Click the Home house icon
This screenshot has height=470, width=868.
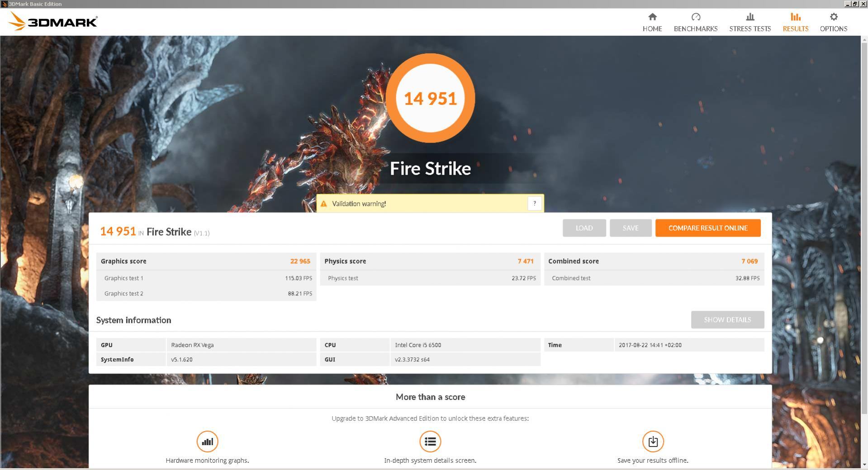(652, 17)
